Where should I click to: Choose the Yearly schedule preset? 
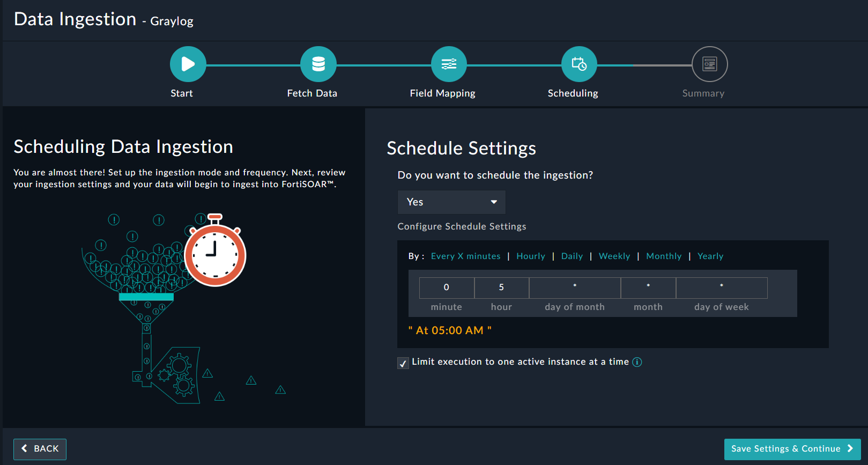tap(710, 256)
